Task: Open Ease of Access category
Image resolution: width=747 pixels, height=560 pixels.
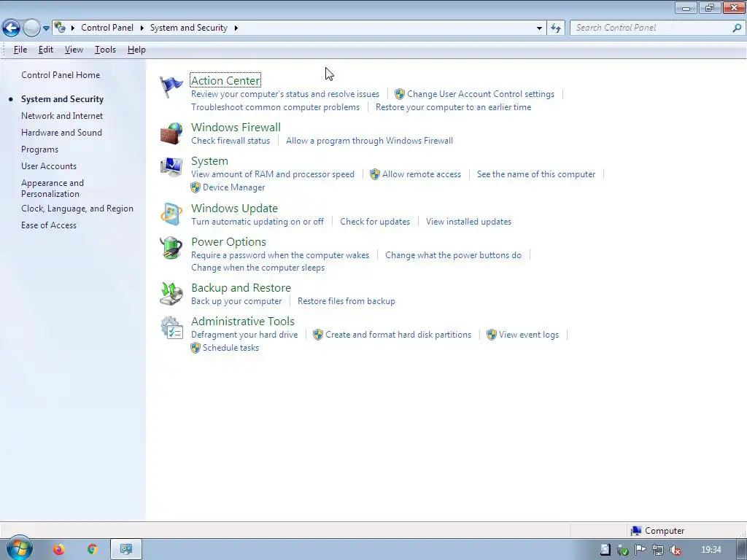Action: pos(49,225)
